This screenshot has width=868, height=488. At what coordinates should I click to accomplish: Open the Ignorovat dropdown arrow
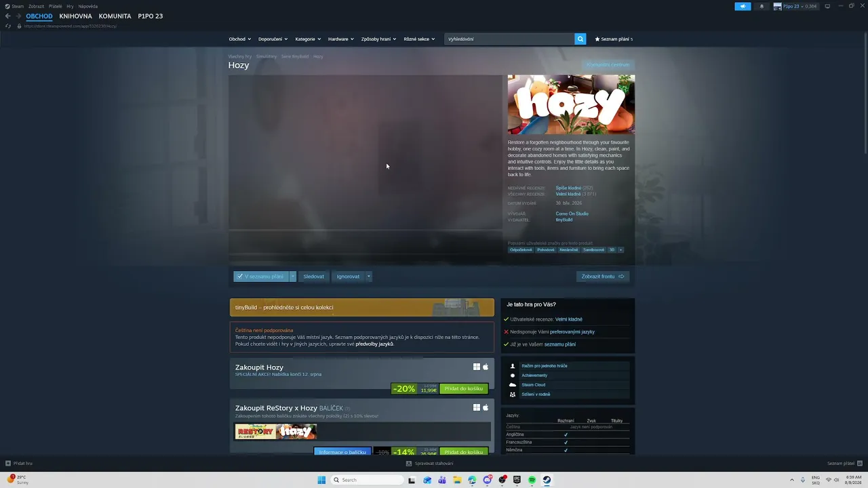pos(369,277)
